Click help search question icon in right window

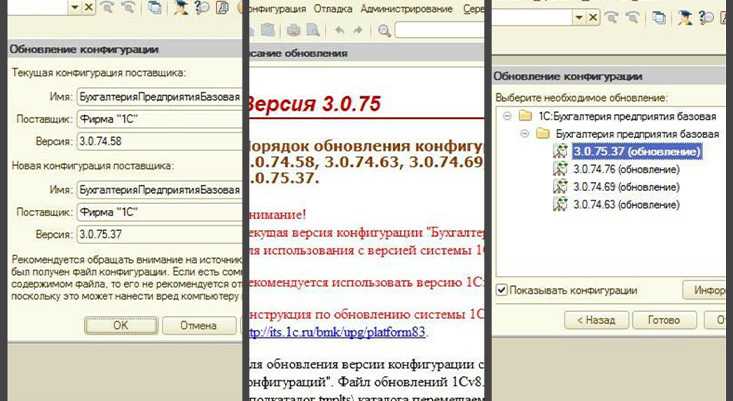tap(706, 18)
